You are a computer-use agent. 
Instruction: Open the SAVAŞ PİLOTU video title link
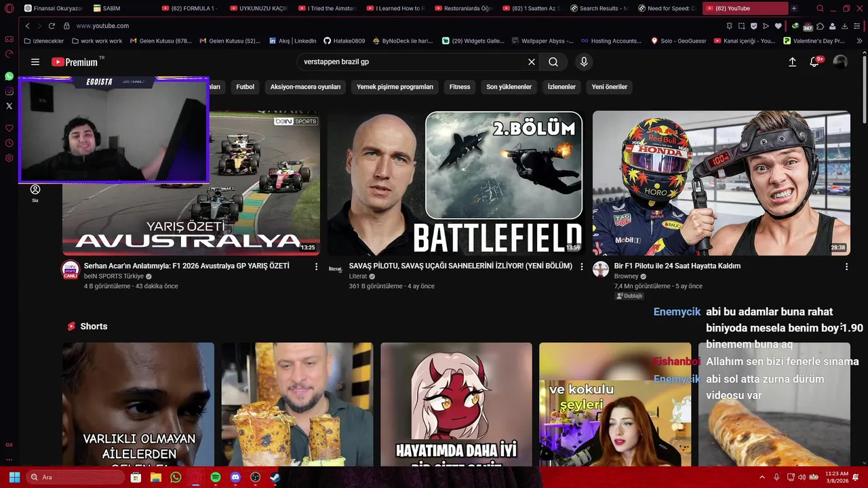click(460, 266)
